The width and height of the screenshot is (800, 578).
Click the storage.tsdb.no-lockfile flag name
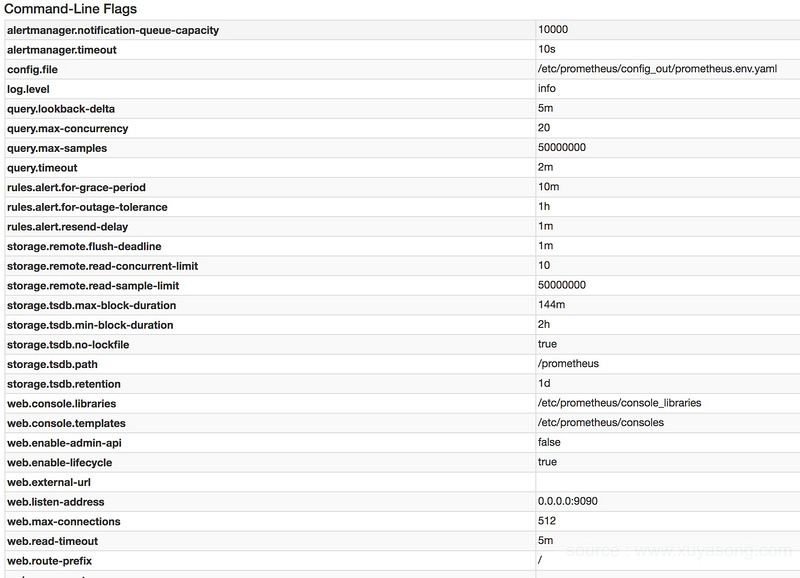(x=68, y=344)
